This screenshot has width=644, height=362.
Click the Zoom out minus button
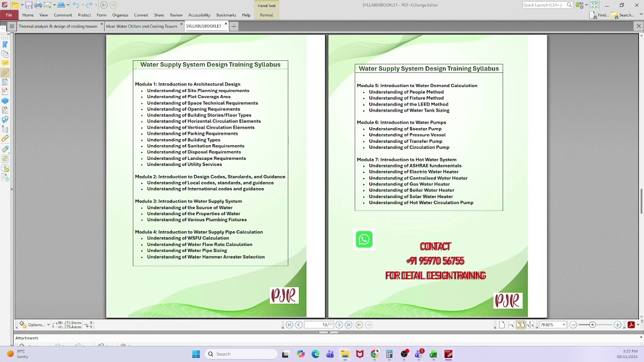coord(573,325)
